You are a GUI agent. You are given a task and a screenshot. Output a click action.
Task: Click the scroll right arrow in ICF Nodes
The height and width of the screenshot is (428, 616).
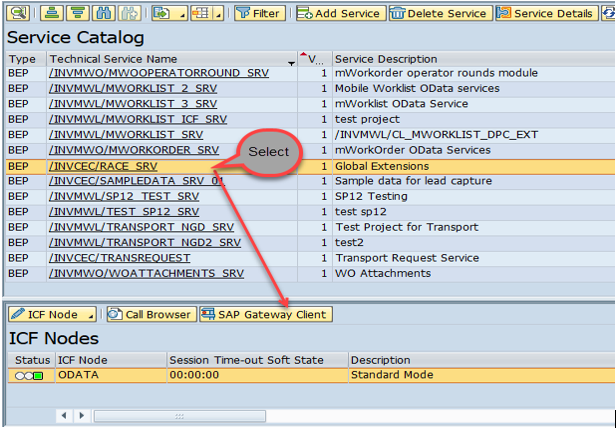pyautogui.click(x=83, y=415)
